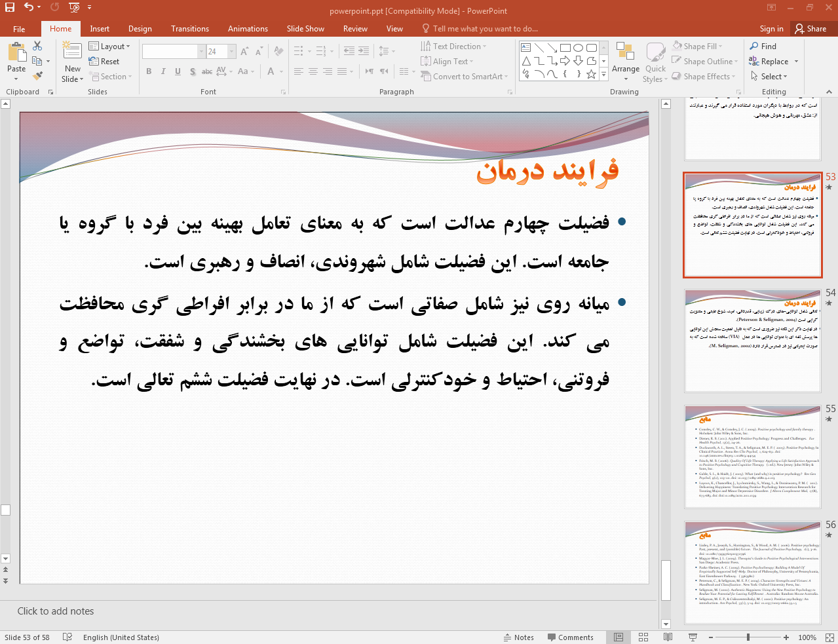Click the Save icon in title bar
Screen dimensions: 838x644
pos(9,7)
